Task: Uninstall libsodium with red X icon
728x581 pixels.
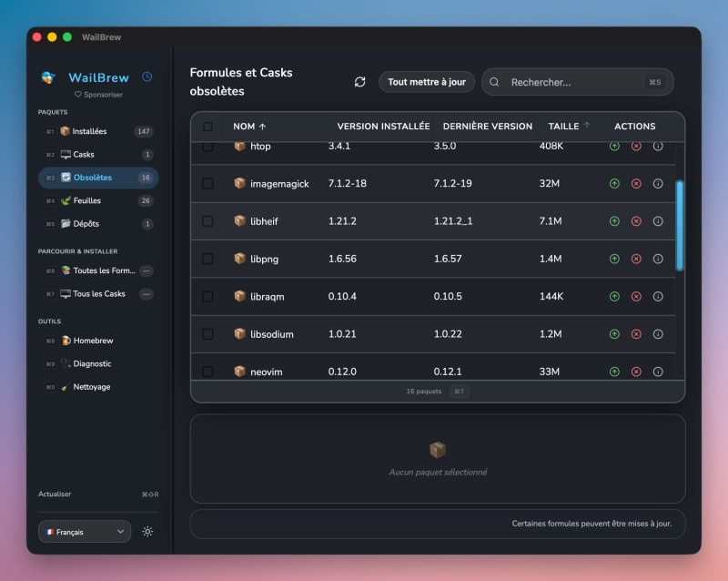Action: coord(636,334)
